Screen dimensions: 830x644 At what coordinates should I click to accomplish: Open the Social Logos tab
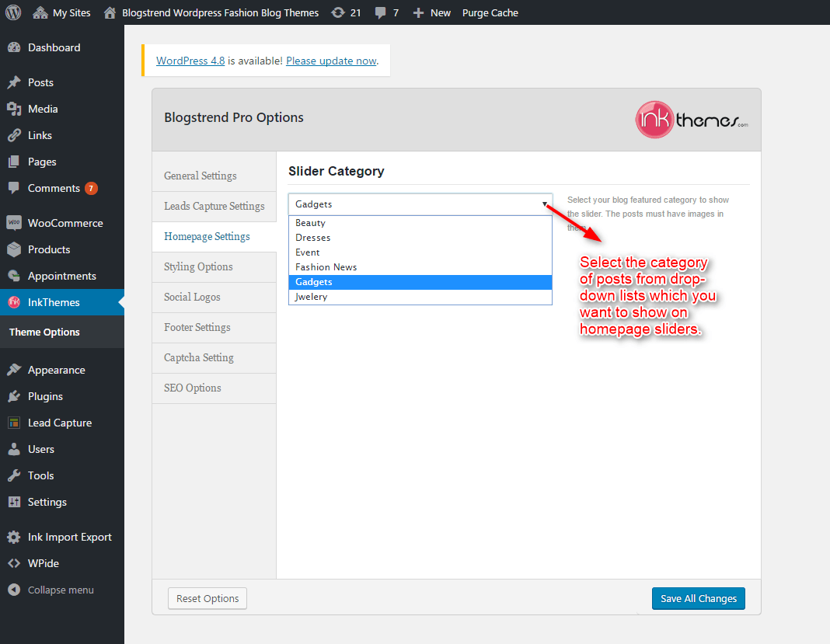(214, 298)
